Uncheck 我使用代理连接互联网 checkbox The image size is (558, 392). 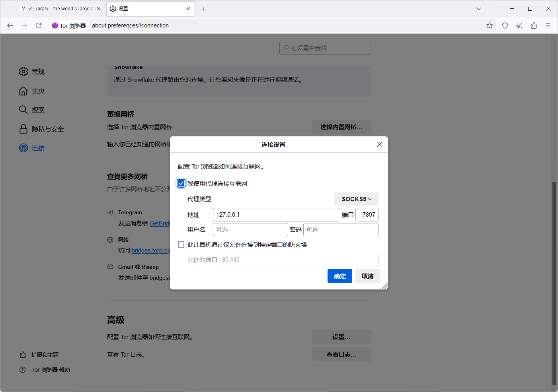click(181, 183)
